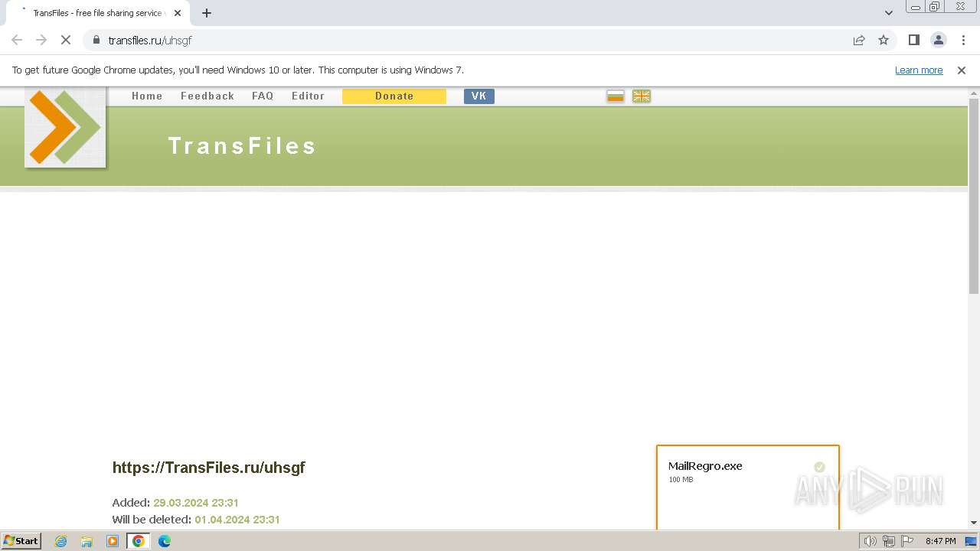Open Chrome profile avatar menu
Screen dimensions: 980x551
(x=938, y=40)
